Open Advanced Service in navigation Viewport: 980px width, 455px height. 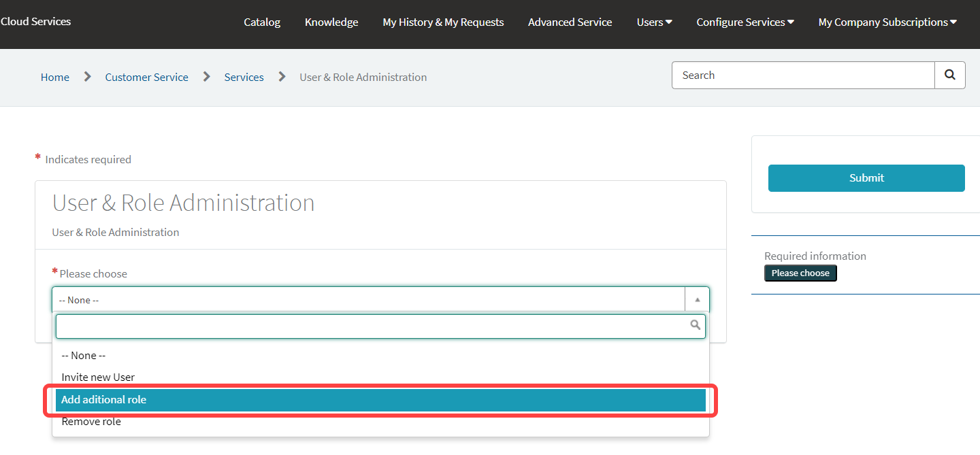point(570,22)
